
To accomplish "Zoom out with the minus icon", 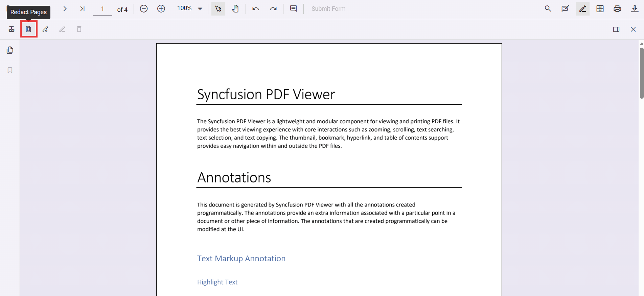I will (144, 9).
